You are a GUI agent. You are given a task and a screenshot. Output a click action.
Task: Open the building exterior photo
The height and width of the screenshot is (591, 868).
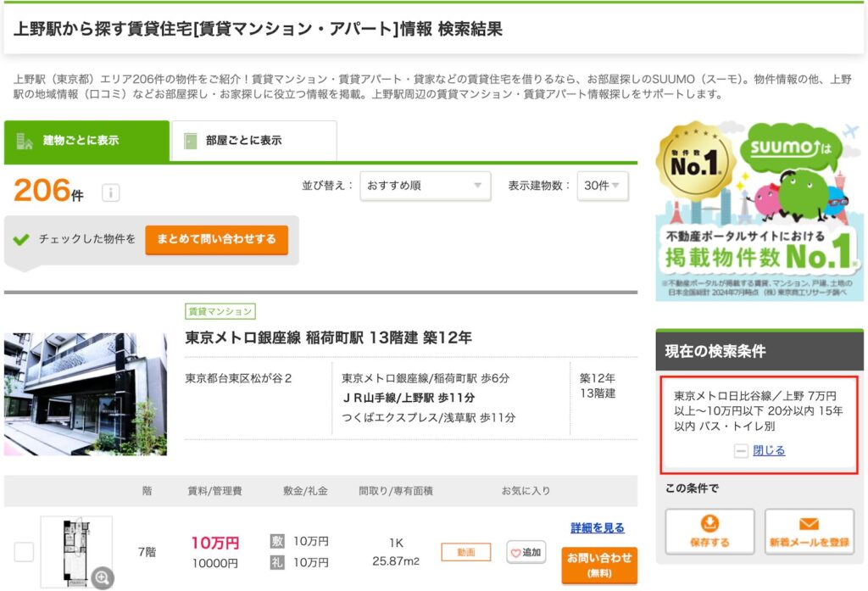tap(86, 393)
